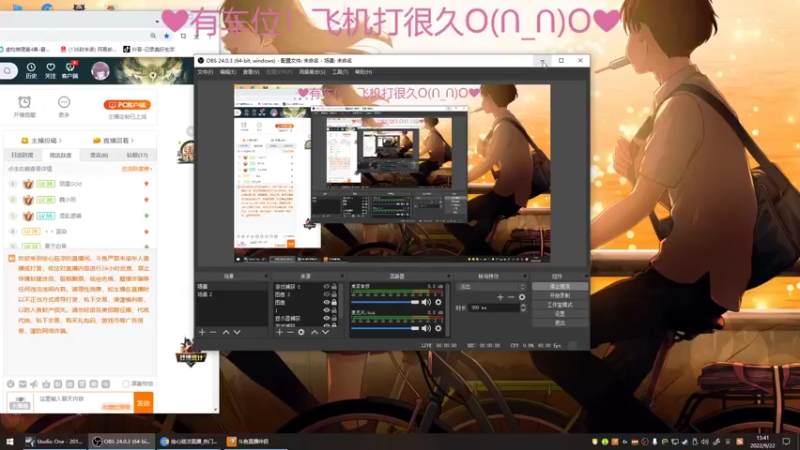Image resolution: width=800 pixels, height=450 pixels.
Task: Check the 屏蔽特效 checkbox in the chat
Action: tap(126, 384)
